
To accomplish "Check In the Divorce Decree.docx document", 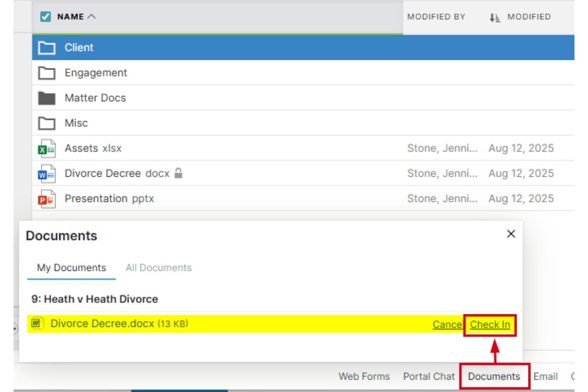I will click(490, 324).
